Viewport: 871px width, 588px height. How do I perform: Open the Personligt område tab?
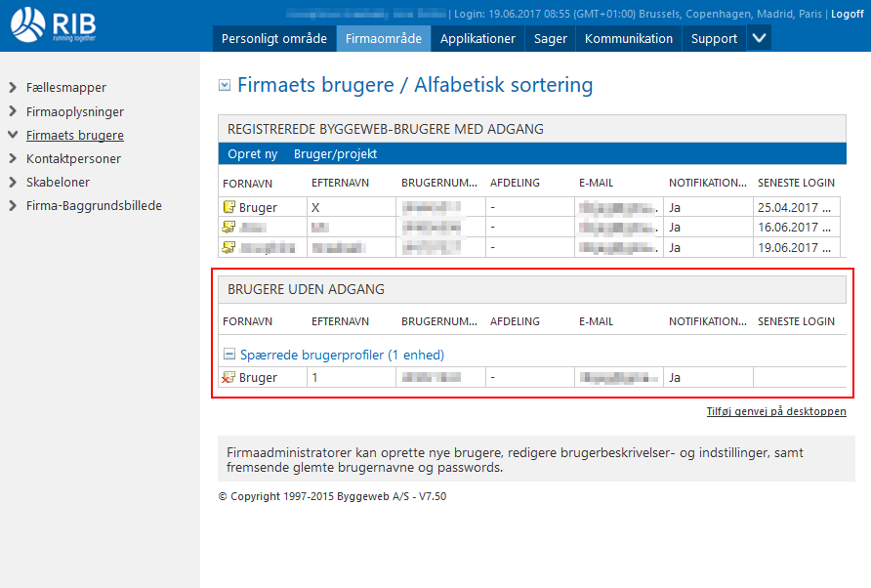tap(273, 39)
